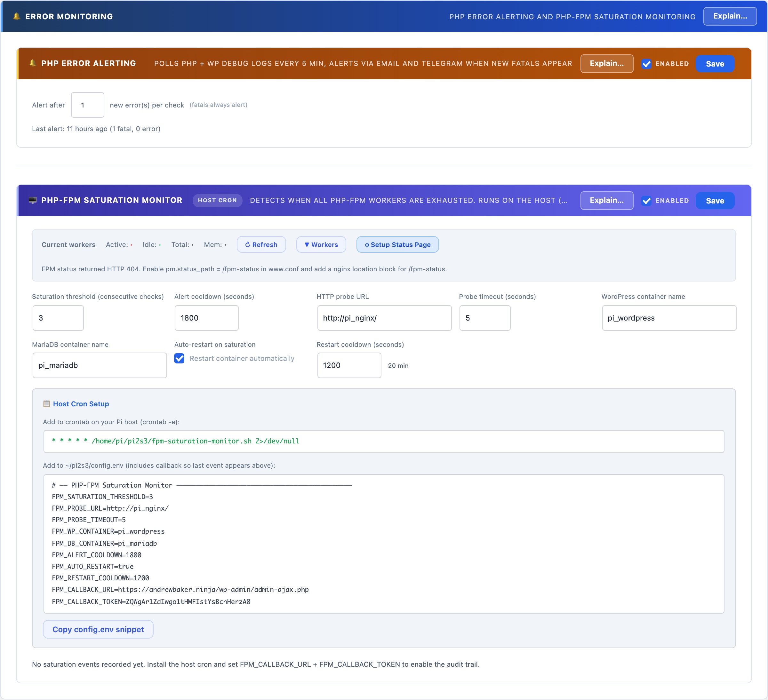Click the 'fatals always alert' hint
The width and height of the screenshot is (768, 700).
(218, 105)
